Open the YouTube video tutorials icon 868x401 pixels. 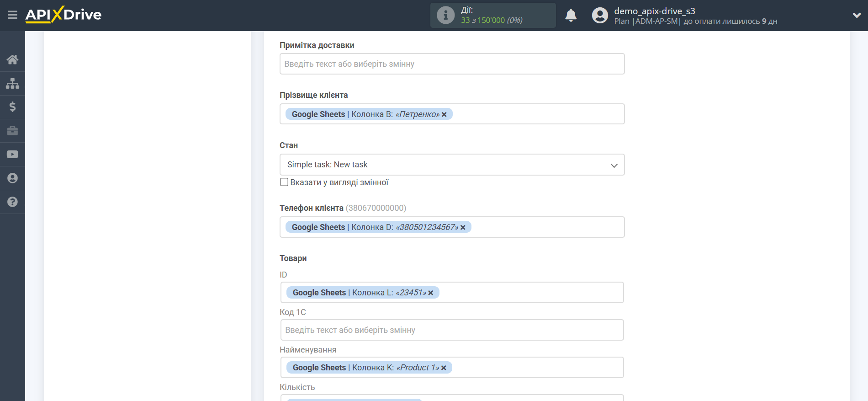point(12,155)
